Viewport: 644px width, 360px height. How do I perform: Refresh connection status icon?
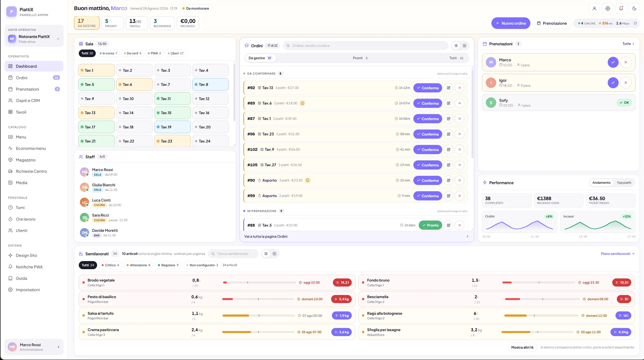tap(635, 23)
